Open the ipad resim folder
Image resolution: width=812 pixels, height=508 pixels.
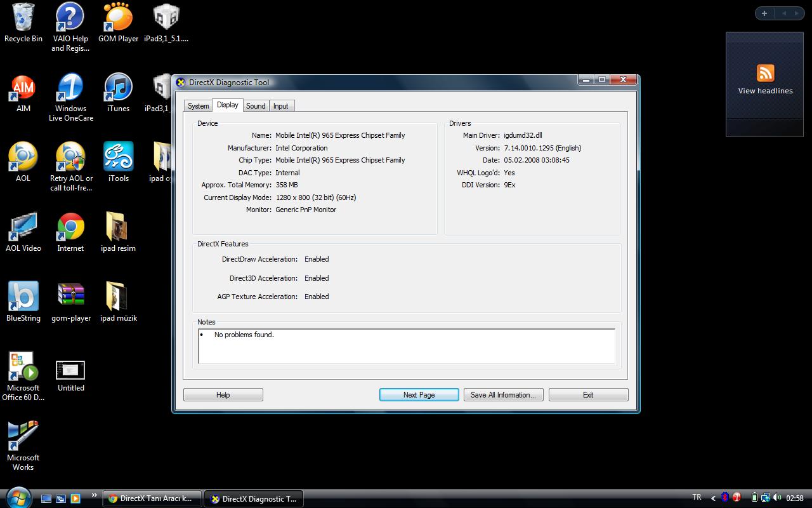[x=118, y=232]
